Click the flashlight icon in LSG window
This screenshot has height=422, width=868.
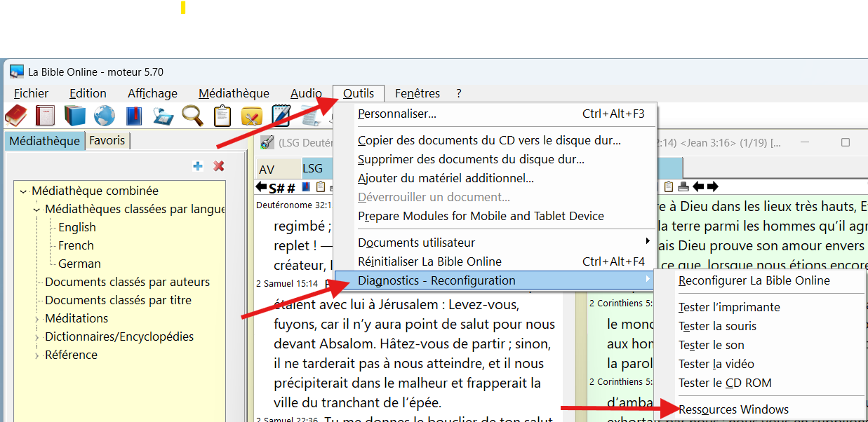point(267,143)
